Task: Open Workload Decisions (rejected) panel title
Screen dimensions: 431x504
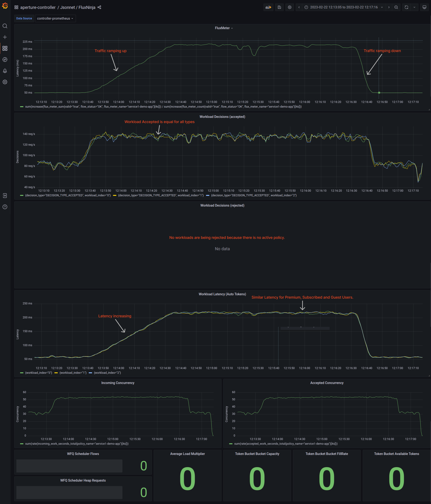Action: click(222, 206)
